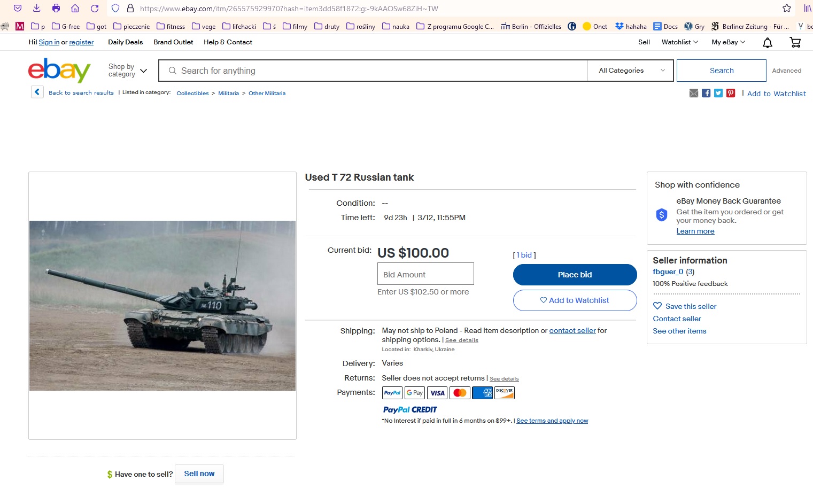
Task: Open Daily Deals in top navigation
Action: point(126,42)
